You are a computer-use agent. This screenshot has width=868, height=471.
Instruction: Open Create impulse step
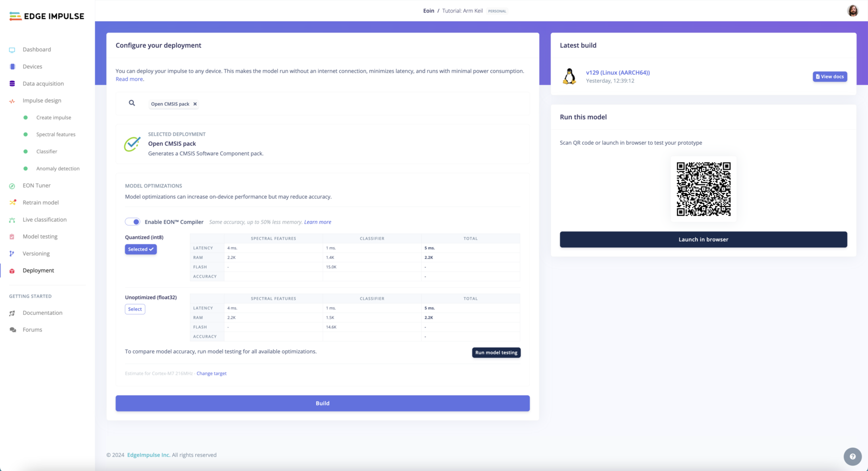[x=54, y=118]
